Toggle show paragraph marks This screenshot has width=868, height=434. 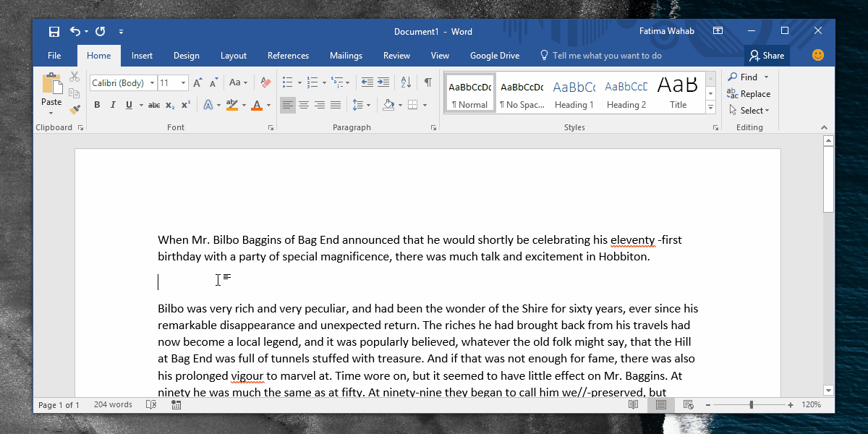[429, 82]
